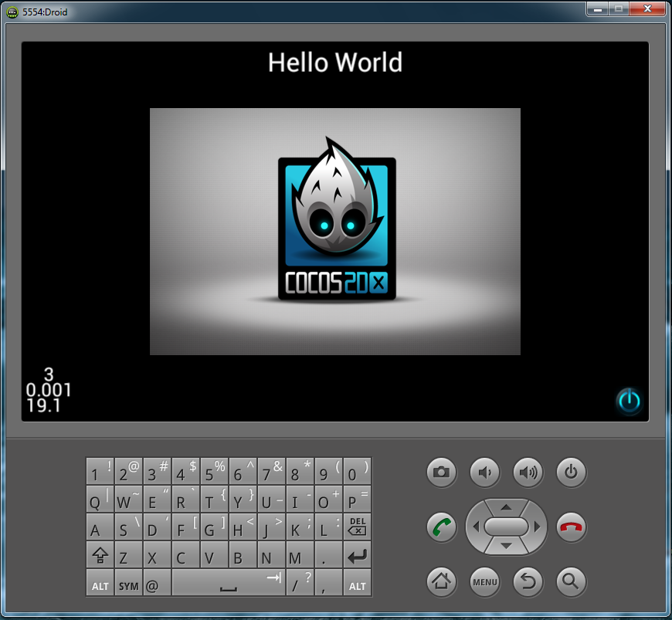672x620 pixels.
Task: Minimize the 5554:Droid window
Action: 597,8
